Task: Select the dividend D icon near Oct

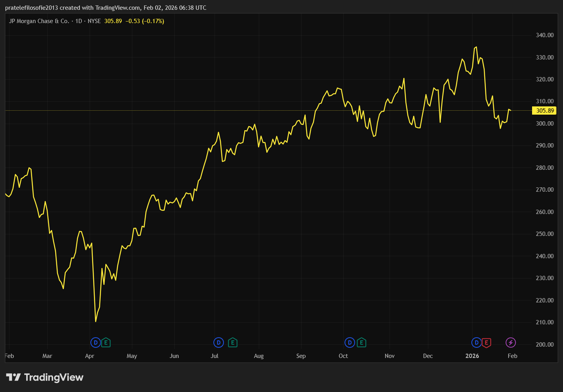Action: coord(350,343)
